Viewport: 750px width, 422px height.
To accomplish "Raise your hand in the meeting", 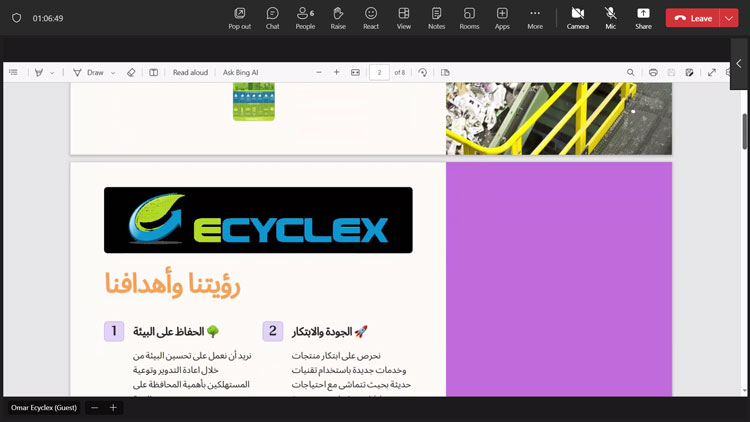I will tap(338, 18).
